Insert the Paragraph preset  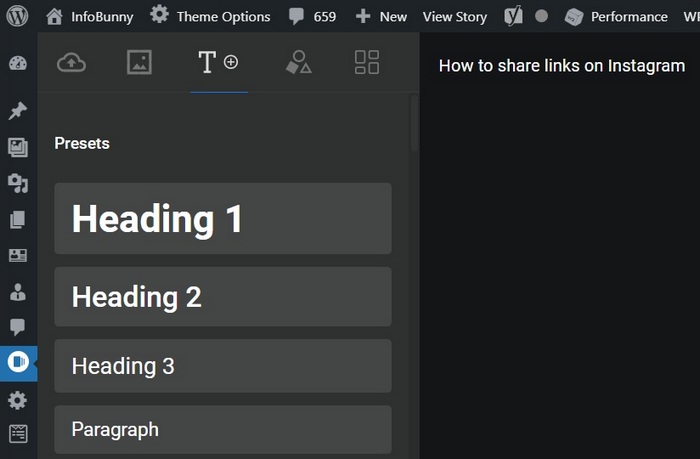[223, 430]
